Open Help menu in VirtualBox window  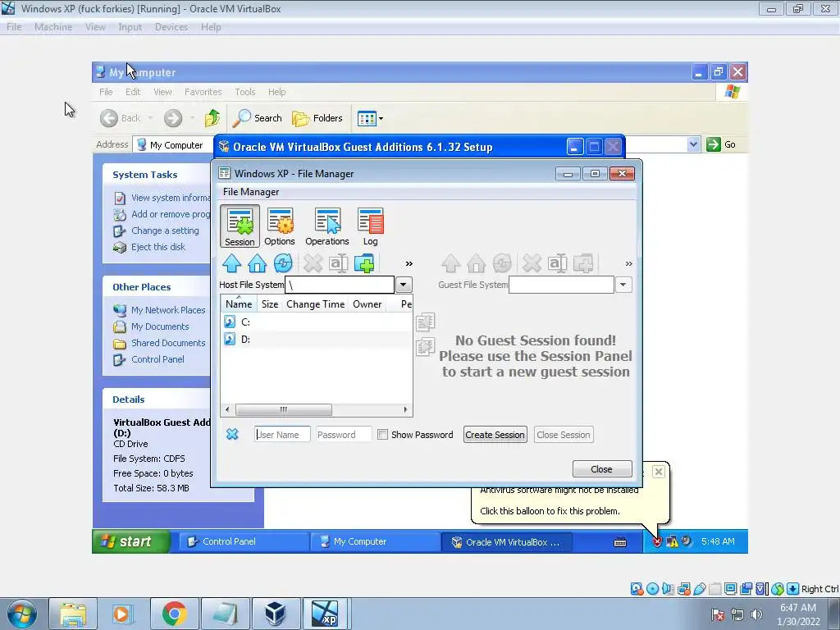pyautogui.click(x=211, y=27)
